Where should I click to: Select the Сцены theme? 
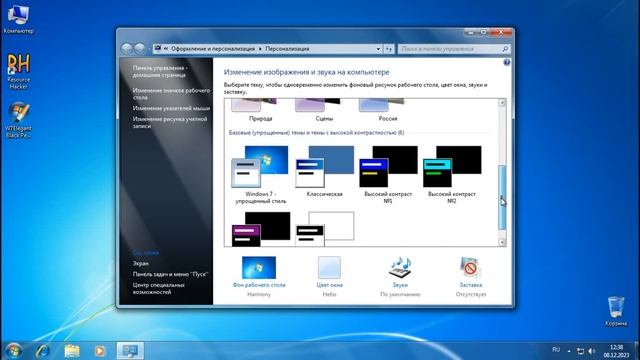click(x=324, y=111)
